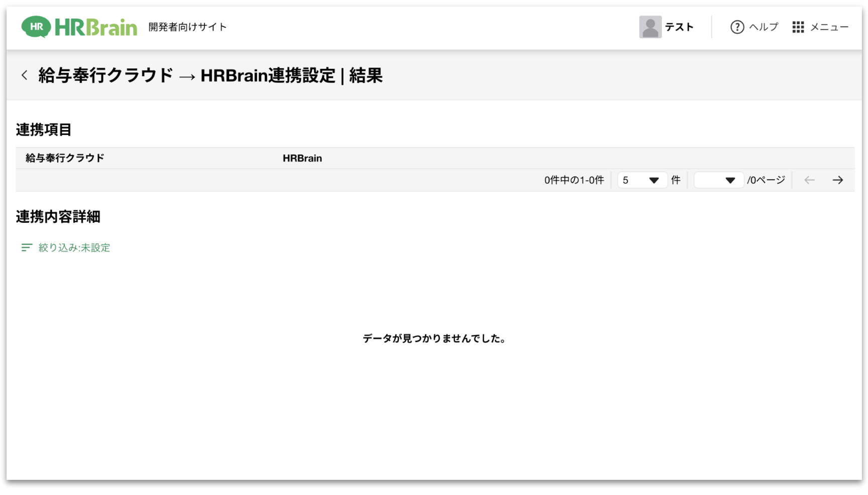868x495 pixels.
Task: Expand the page number dropdown
Action: point(718,180)
